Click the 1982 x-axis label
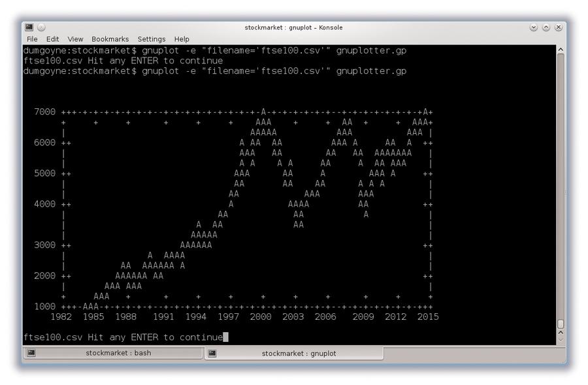The width and height of the screenshot is (588, 385). [x=61, y=317]
